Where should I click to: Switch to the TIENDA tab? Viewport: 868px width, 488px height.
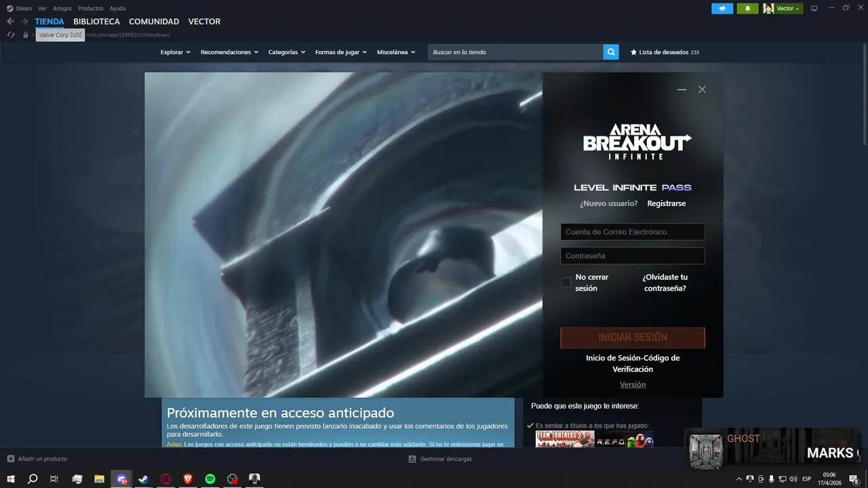(50, 22)
